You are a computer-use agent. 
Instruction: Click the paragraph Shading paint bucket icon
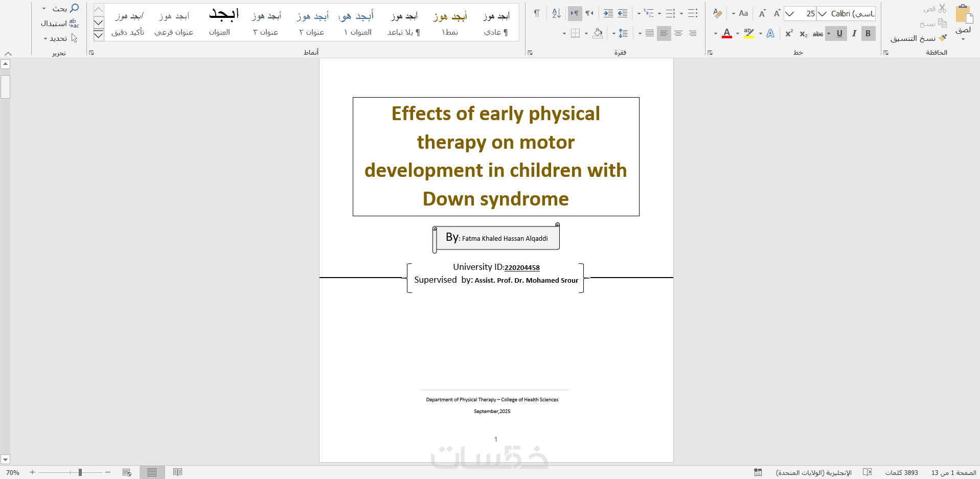point(598,34)
